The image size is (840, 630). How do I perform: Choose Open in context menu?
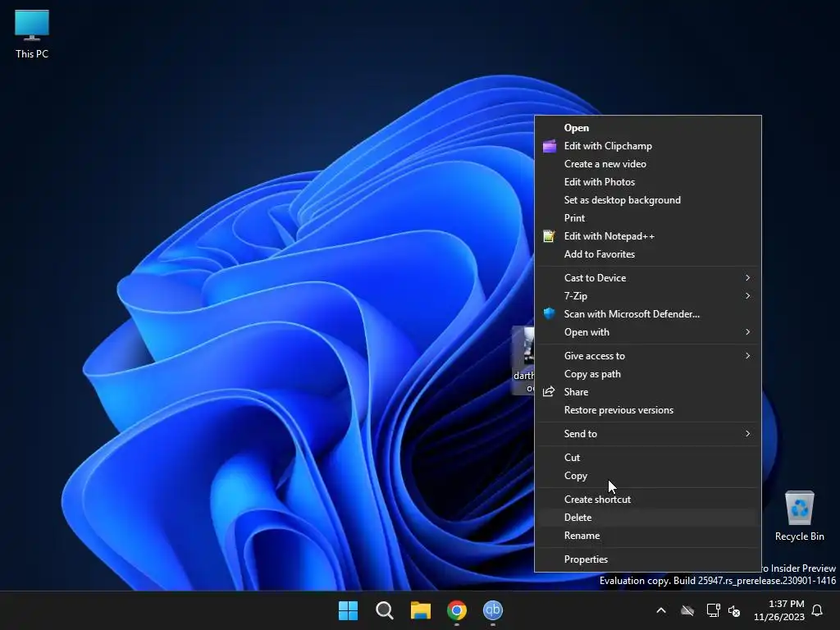point(648,127)
